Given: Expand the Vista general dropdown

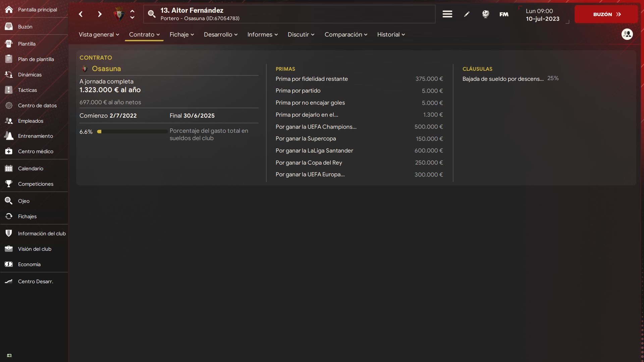Looking at the screenshot, I should [x=99, y=35].
